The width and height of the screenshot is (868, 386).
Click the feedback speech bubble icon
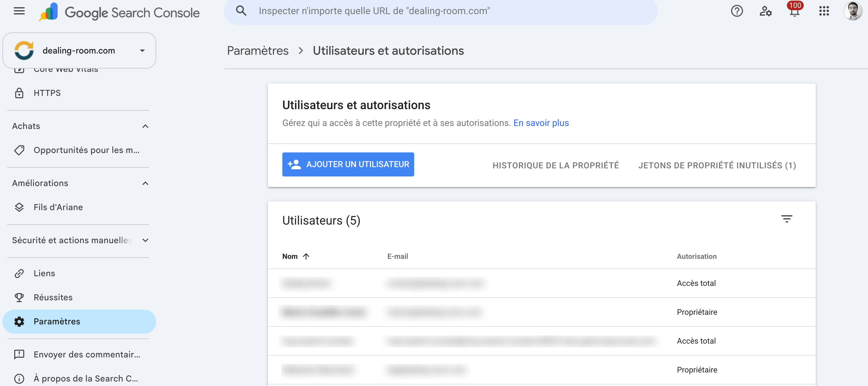click(x=19, y=355)
